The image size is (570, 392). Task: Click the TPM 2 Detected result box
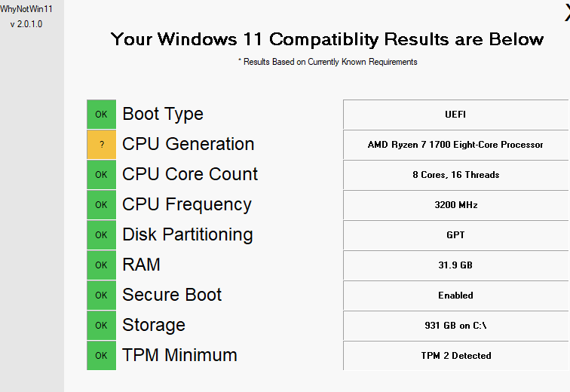(x=455, y=356)
